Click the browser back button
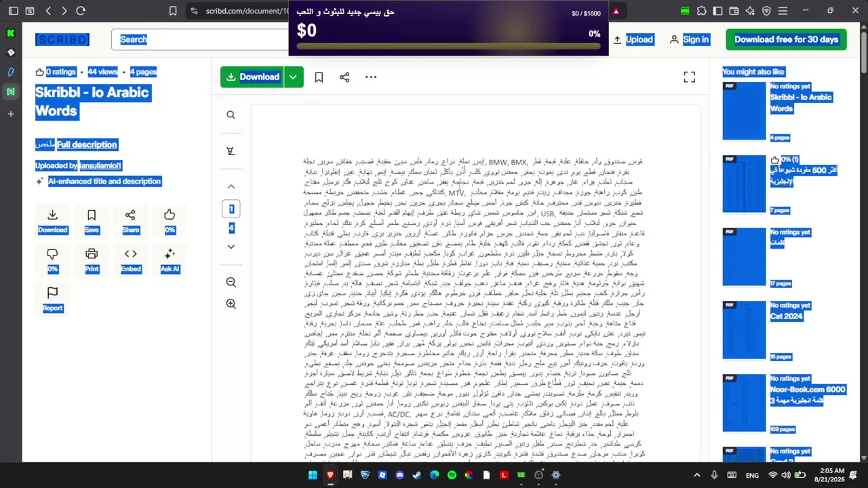The width and height of the screenshot is (868, 488). (48, 11)
